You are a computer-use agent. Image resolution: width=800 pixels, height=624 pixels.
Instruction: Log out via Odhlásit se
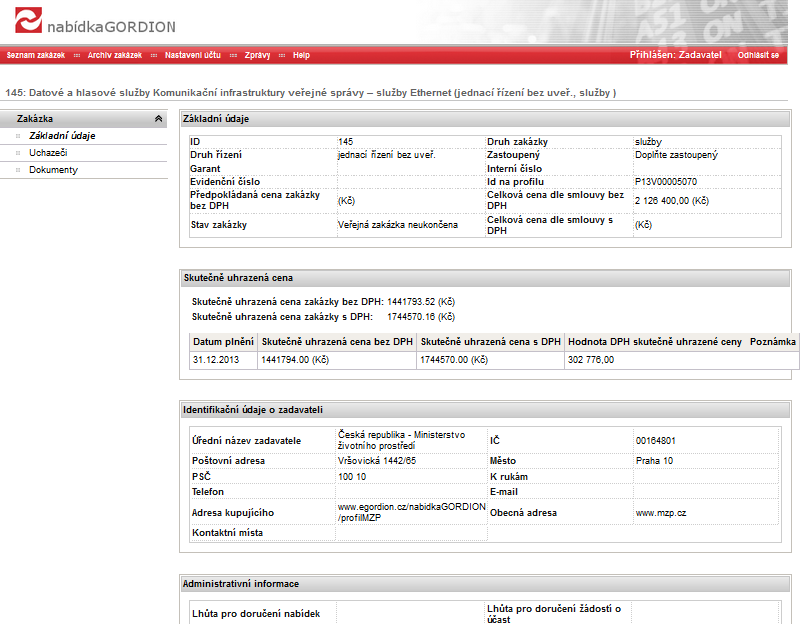click(758, 55)
